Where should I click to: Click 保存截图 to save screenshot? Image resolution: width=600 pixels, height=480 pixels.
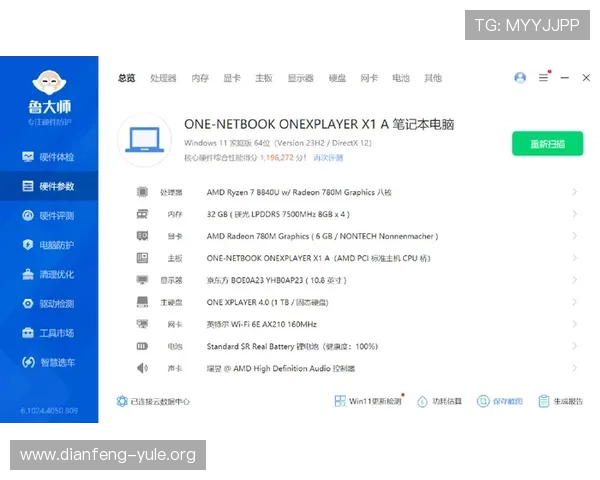(x=500, y=401)
